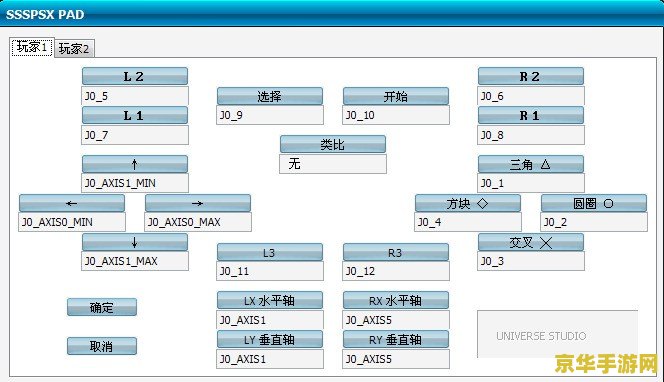The height and width of the screenshot is (382, 664).
Task: Select the J0_AXIS1_MAX field
Action: [x=135, y=261]
